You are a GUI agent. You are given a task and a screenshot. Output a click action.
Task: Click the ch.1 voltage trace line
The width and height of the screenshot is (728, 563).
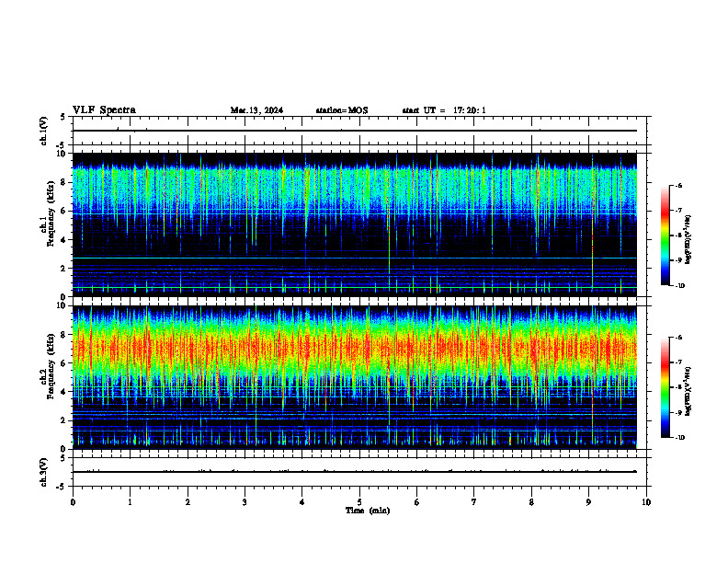pyautogui.click(x=355, y=131)
